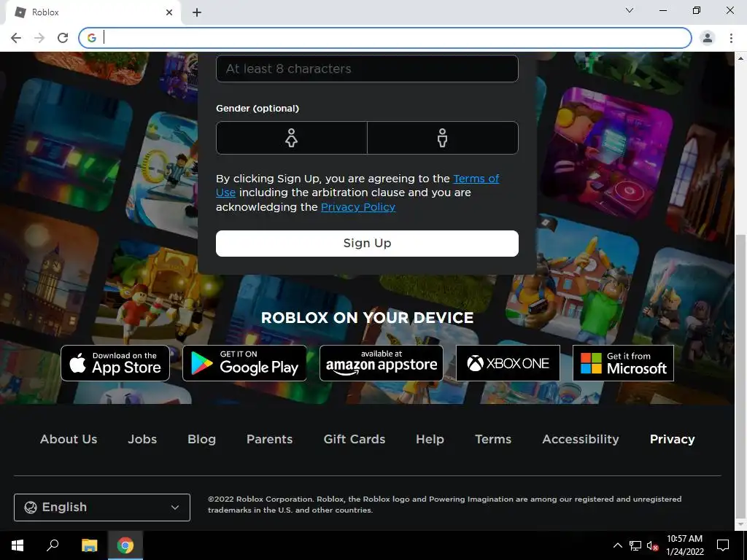Open a new tab with the plus button
747x560 pixels.
pos(197,12)
